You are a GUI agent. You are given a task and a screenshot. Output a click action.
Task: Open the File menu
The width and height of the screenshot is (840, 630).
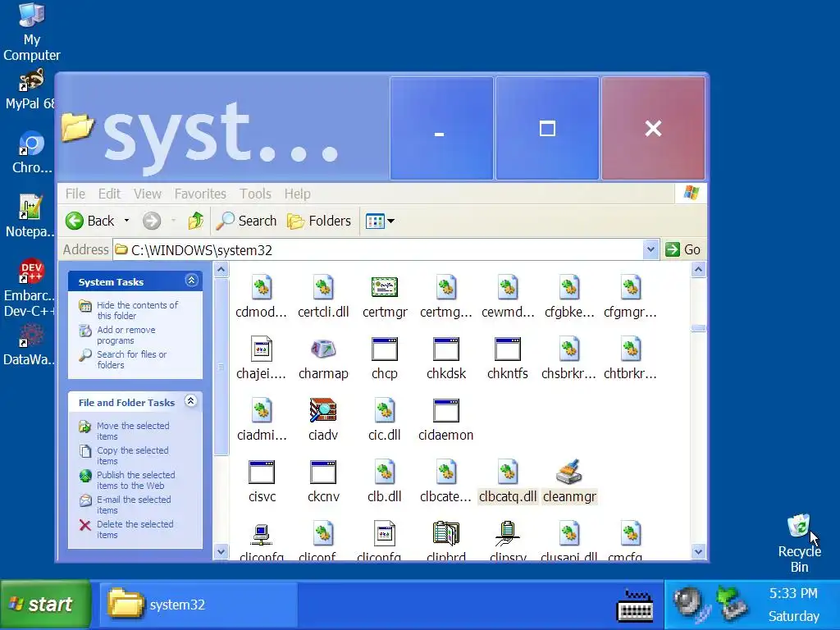pos(75,194)
